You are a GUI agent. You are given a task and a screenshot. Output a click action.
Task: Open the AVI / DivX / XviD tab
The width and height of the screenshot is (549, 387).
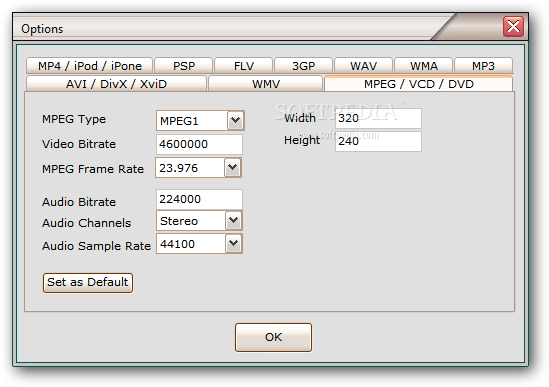pos(116,84)
